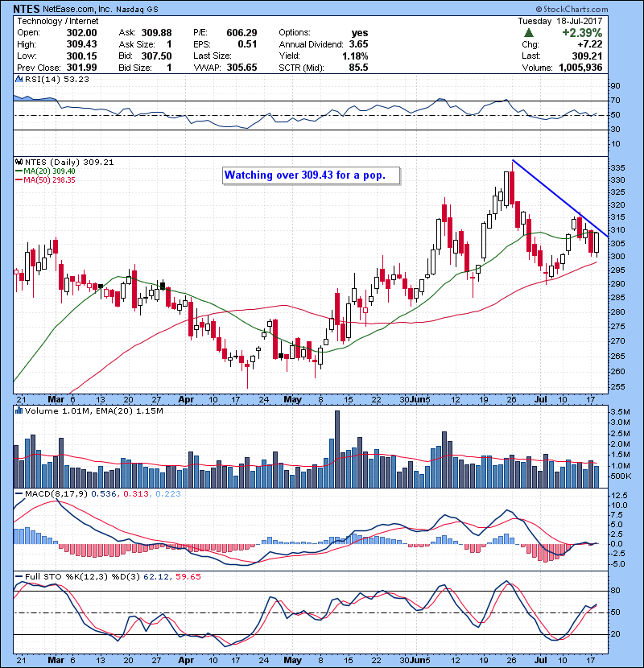Click the 12.5 level on the MACD axis
This screenshot has height=668, width=644.
[x=619, y=496]
